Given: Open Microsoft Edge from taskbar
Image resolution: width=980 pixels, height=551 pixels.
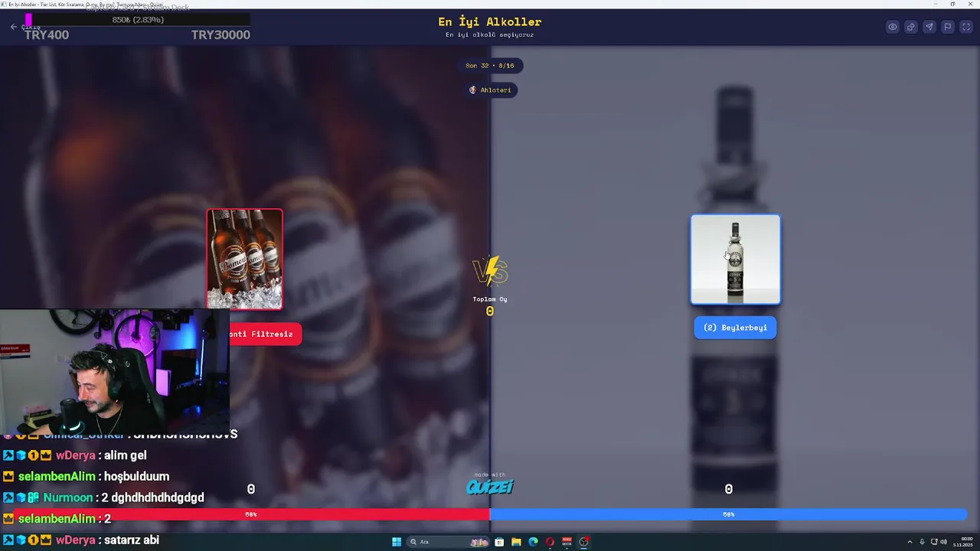Looking at the screenshot, I should 533,542.
